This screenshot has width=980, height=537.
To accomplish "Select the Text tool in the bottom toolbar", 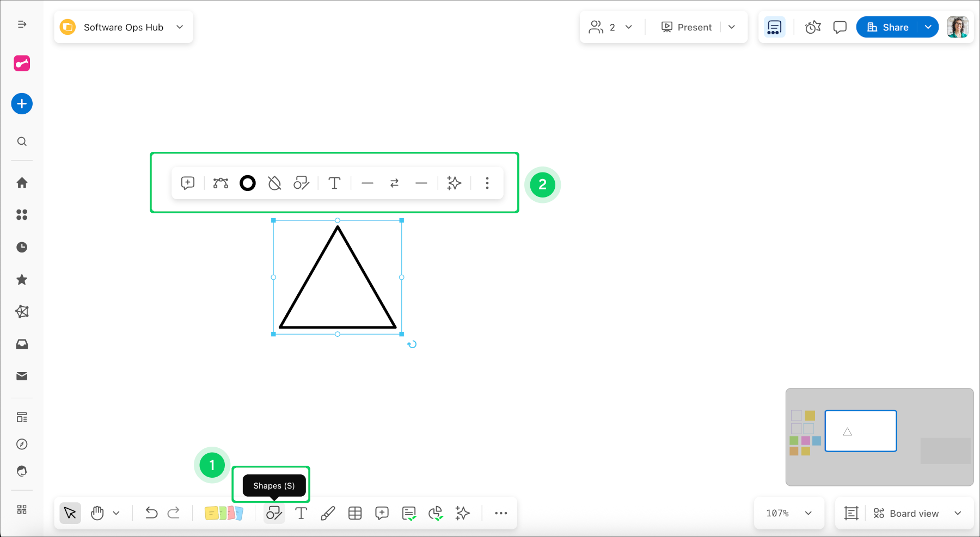I will tap(301, 513).
